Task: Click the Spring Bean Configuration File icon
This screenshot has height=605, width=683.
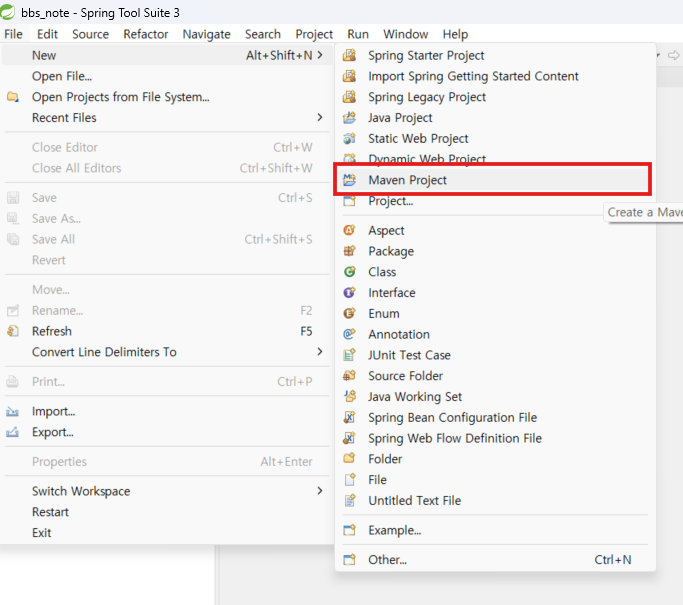Action: point(349,417)
